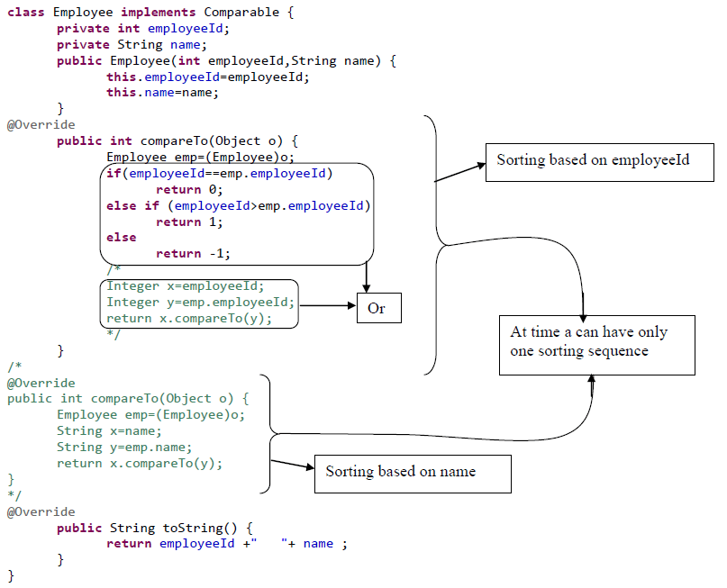
Task: Click the Or box between the two approaches
Action: [x=379, y=308]
